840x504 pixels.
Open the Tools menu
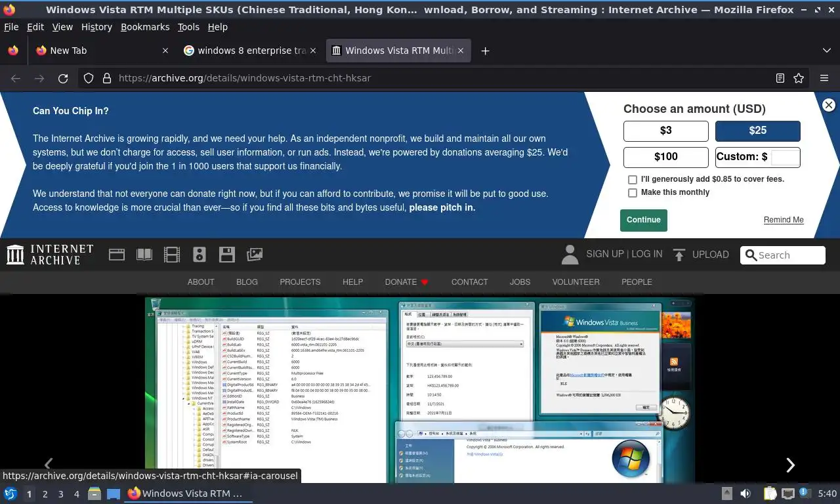(x=188, y=27)
